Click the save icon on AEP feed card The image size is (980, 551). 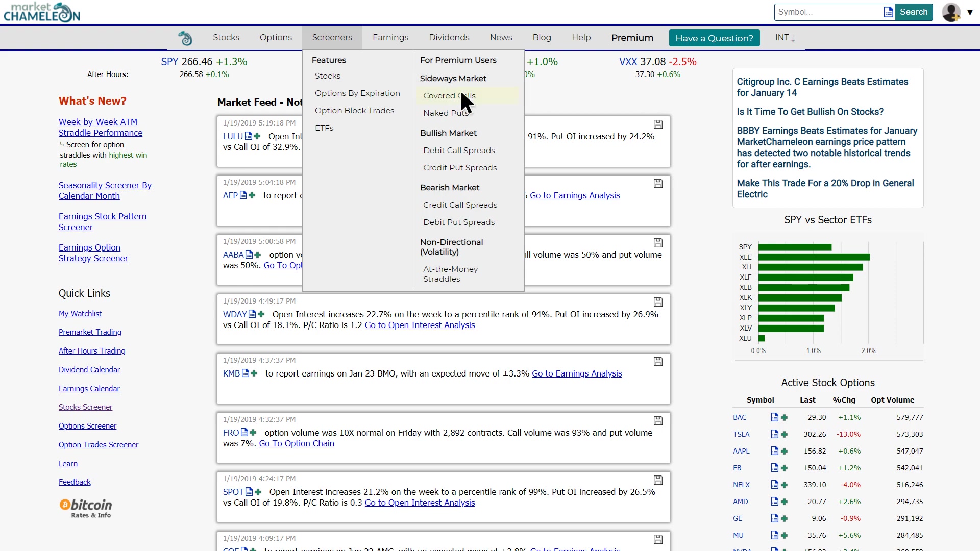point(658,183)
